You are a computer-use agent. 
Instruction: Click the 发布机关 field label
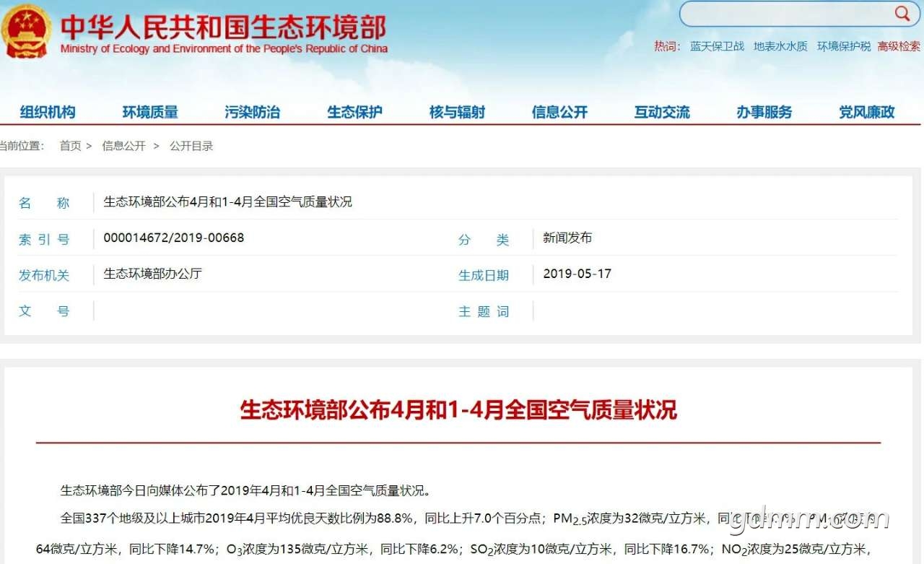[x=44, y=275]
